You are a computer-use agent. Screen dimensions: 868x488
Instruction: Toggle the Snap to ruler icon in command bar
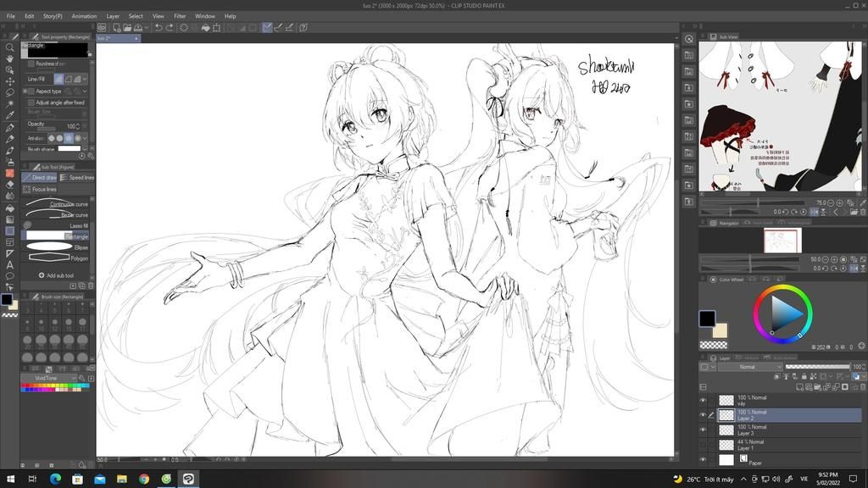[x=267, y=28]
